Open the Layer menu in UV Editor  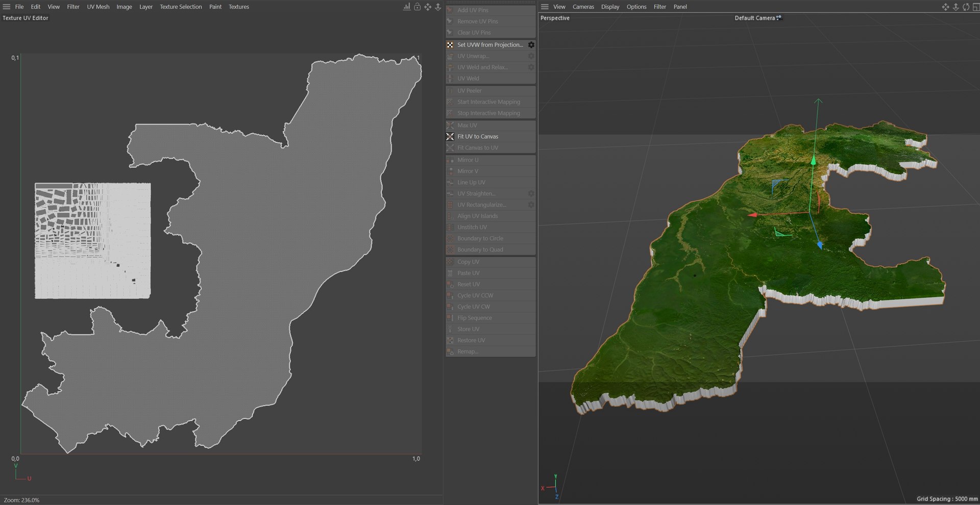(146, 7)
